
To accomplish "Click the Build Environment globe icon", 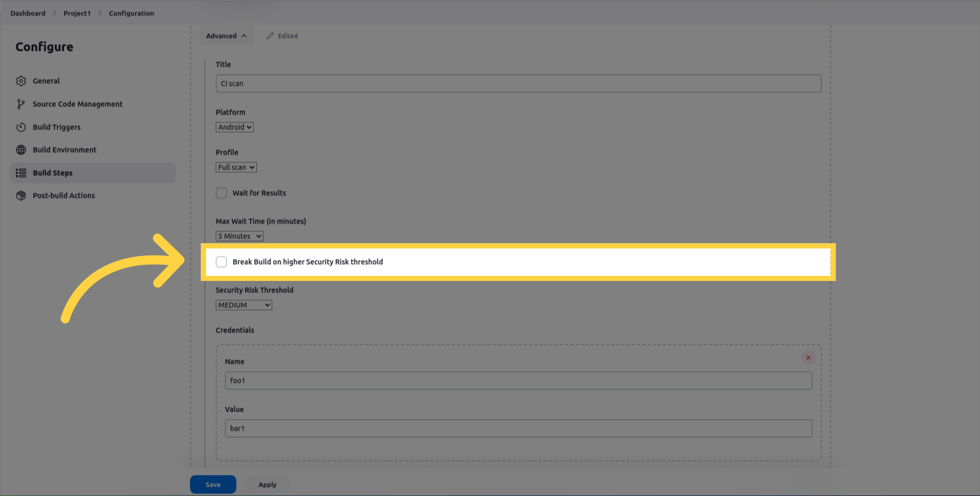I will click(21, 150).
